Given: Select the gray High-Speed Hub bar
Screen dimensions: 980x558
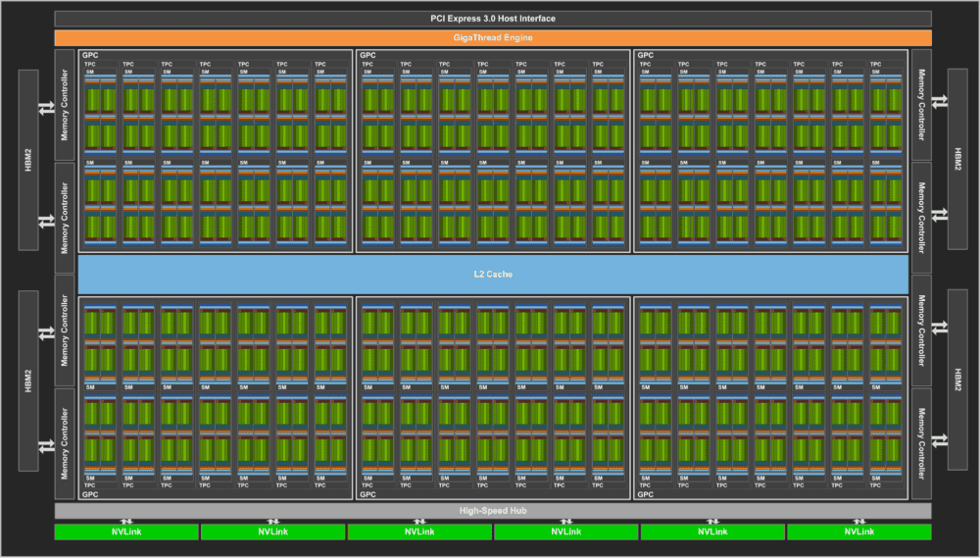Looking at the screenshot, I should (x=493, y=511).
